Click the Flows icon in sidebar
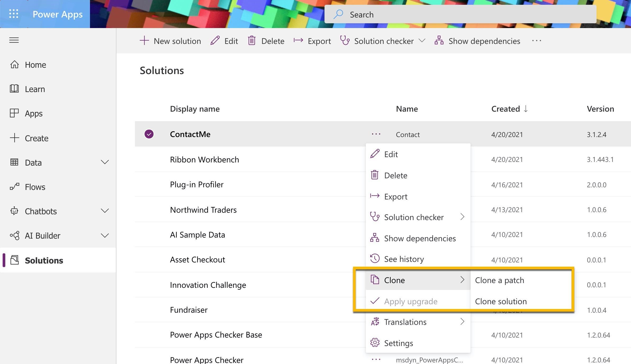Screen dimensions: 631x364 tap(14, 187)
